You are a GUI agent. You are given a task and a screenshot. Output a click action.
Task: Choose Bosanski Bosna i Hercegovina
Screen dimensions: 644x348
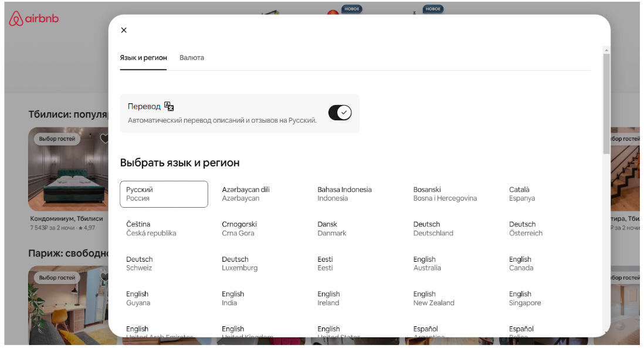(445, 194)
